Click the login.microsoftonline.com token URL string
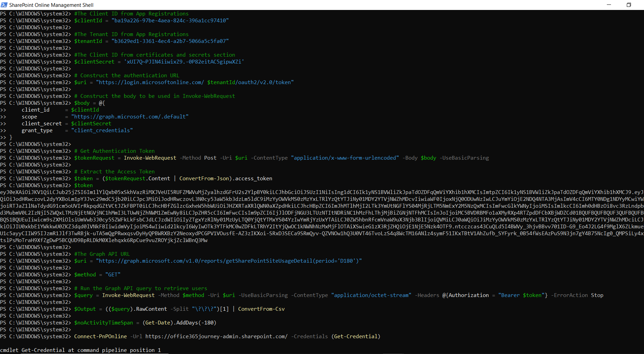Viewport: 644px width, 354px height. coord(195,82)
